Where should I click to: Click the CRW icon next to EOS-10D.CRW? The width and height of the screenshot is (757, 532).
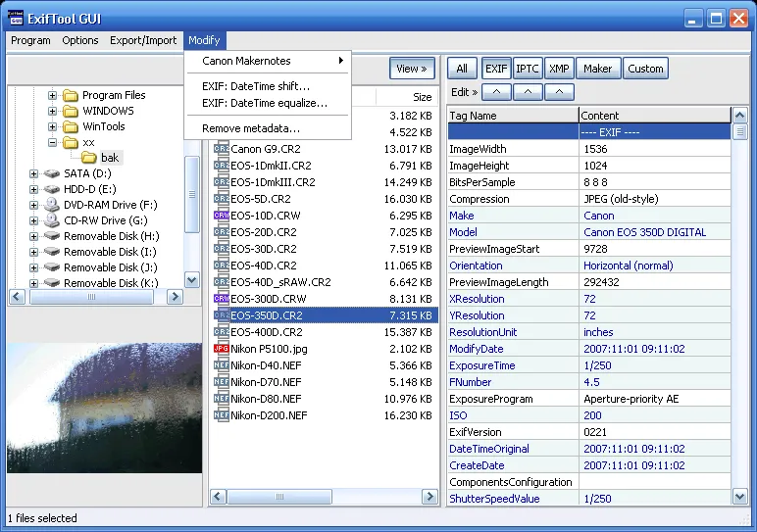pyautogui.click(x=221, y=216)
